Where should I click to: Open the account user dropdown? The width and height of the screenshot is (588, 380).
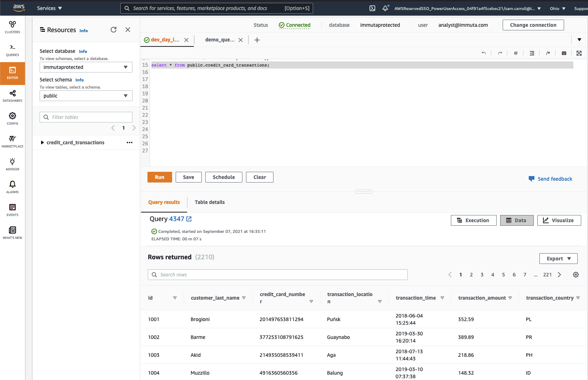pyautogui.click(x=468, y=9)
